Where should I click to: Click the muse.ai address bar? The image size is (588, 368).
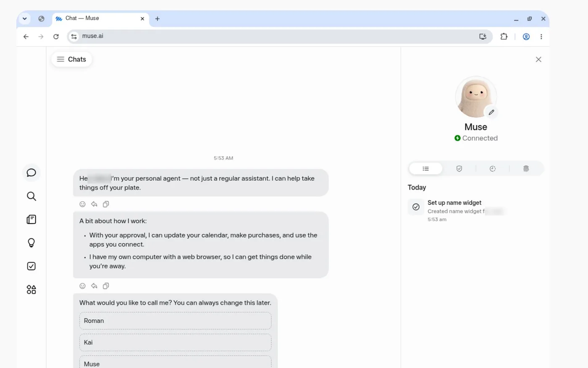[x=280, y=37]
